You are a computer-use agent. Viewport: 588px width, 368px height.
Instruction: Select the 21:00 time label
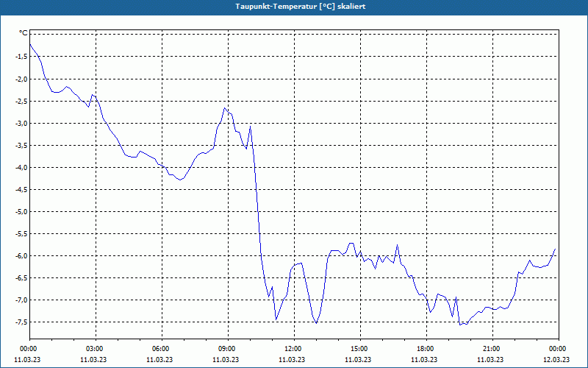[492, 349]
